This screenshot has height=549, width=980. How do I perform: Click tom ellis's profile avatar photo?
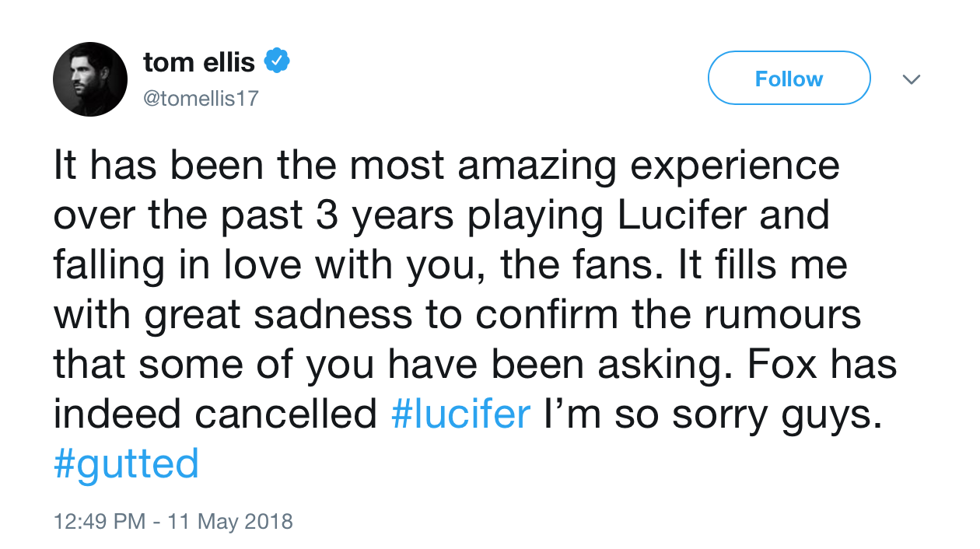coord(90,79)
